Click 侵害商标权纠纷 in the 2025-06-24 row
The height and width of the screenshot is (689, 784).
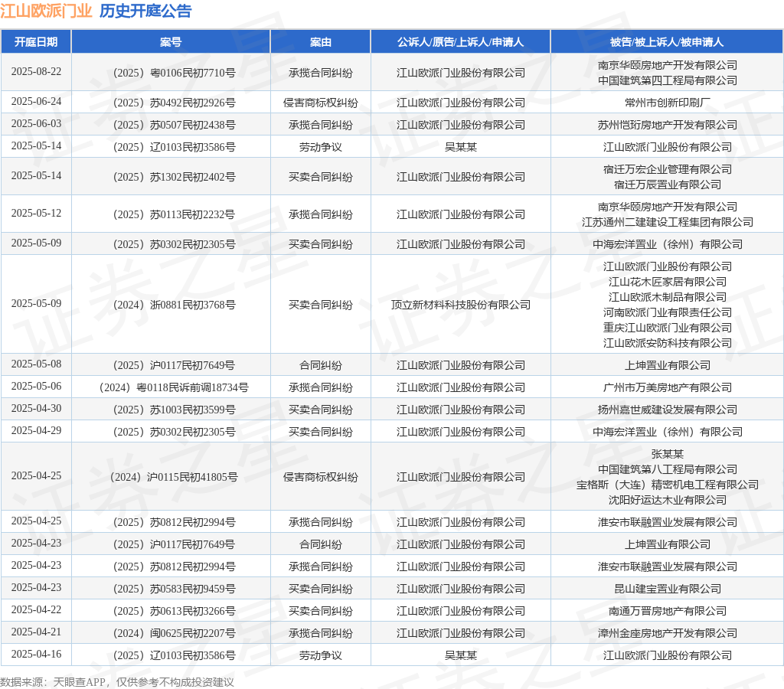click(x=321, y=103)
